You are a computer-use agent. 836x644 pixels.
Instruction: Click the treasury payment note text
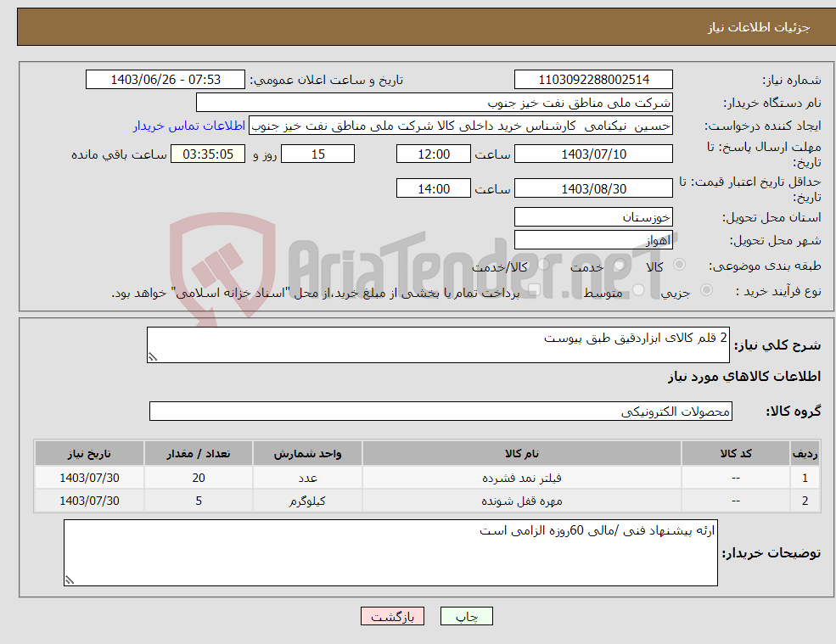pos(316,293)
